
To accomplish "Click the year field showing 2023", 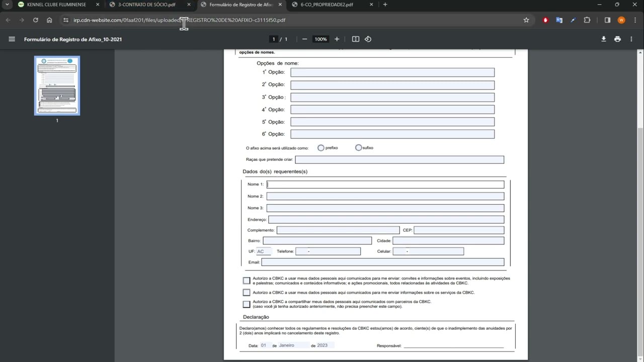I will coord(325,345).
